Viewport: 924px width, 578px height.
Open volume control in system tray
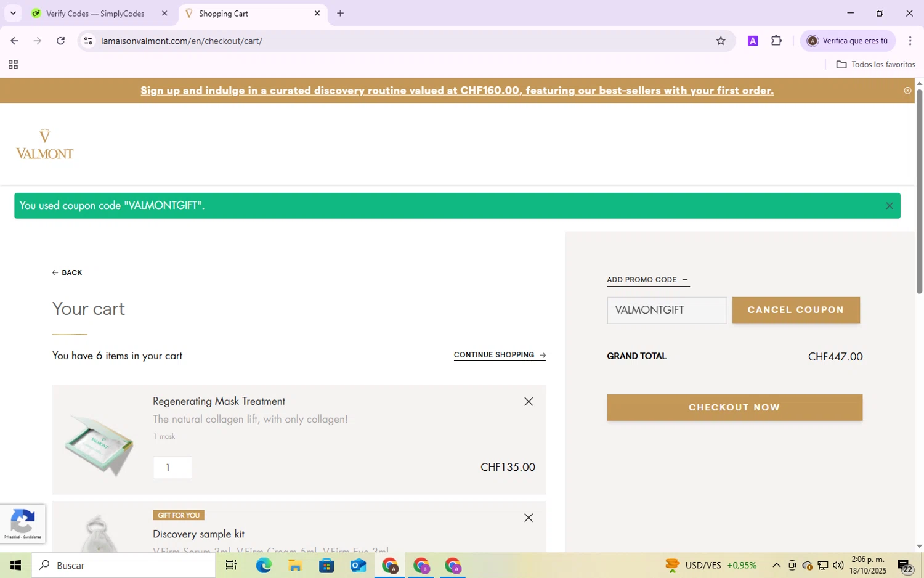click(x=838, y=565)
